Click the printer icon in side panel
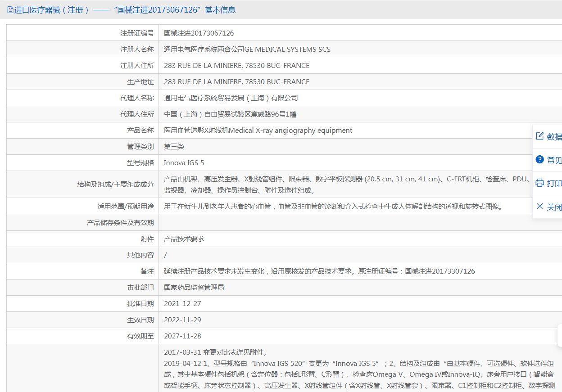Screen dimensions: 562x392 539,183
